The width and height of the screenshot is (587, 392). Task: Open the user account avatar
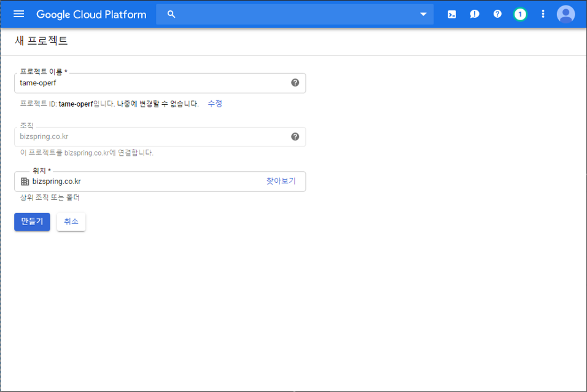(566, 14)
